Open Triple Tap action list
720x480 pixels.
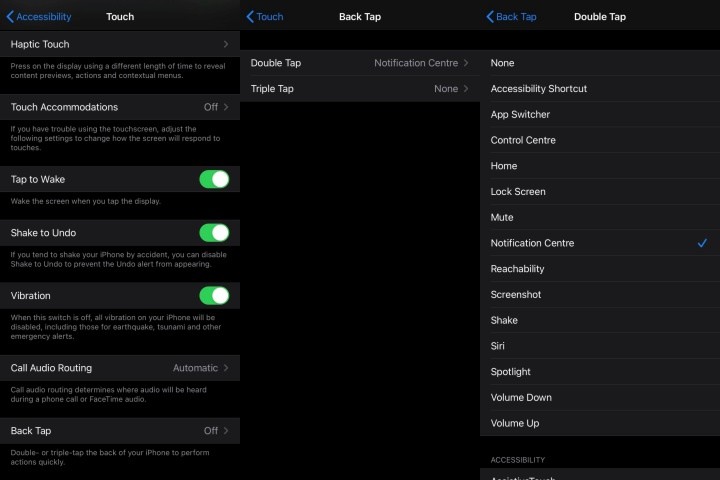360,89
